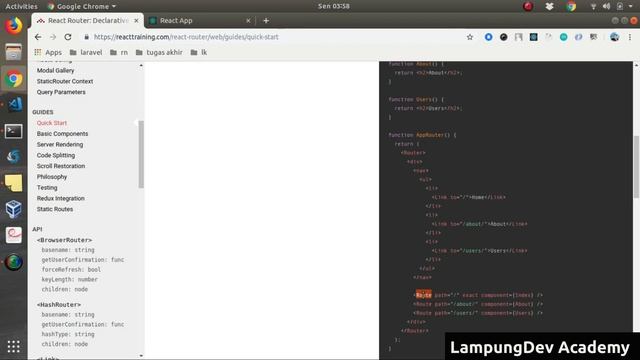This screenshot has height=360, width=640.
Task: Open the Terminal from the dock
Action: tap(13, 131)
